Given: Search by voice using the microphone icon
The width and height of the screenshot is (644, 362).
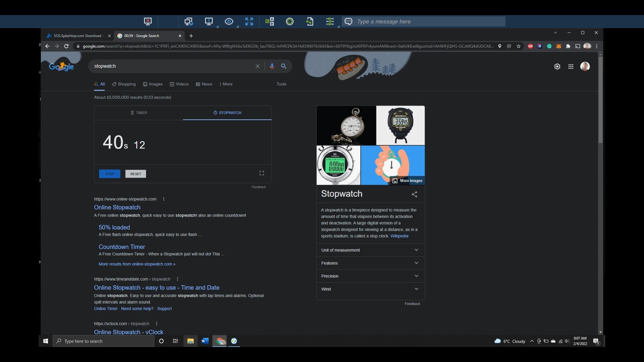Looking at the screenshot, I should coord(272,66).
